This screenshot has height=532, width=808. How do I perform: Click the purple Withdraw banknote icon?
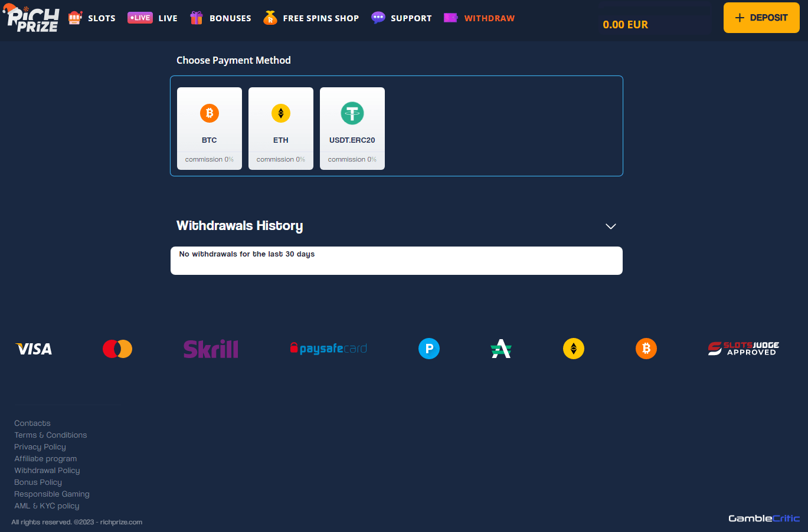[x=451, y=18]
